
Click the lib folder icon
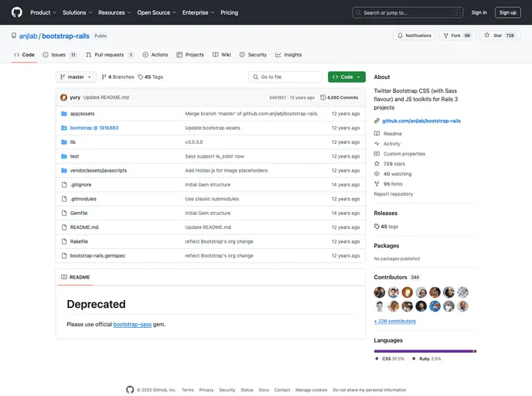(63, 142)
